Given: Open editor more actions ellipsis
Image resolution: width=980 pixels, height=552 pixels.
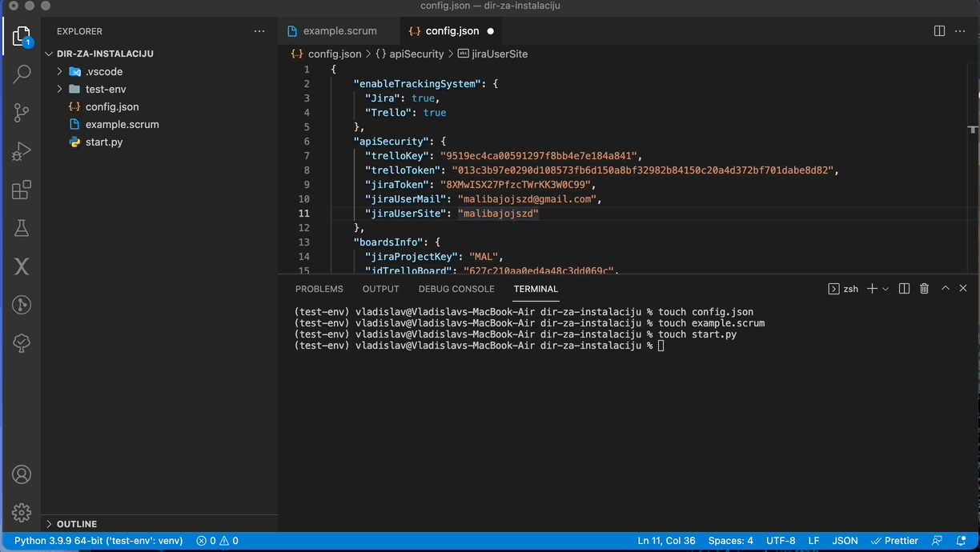Looking at the screenshot, I should click(x=961, y=31).
